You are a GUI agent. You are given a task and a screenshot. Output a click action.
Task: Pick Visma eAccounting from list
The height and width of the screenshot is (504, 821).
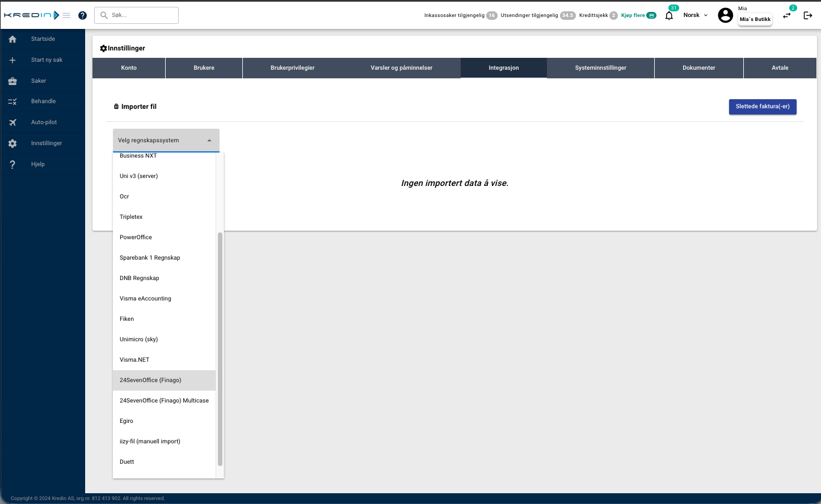[x=165, y=299]
